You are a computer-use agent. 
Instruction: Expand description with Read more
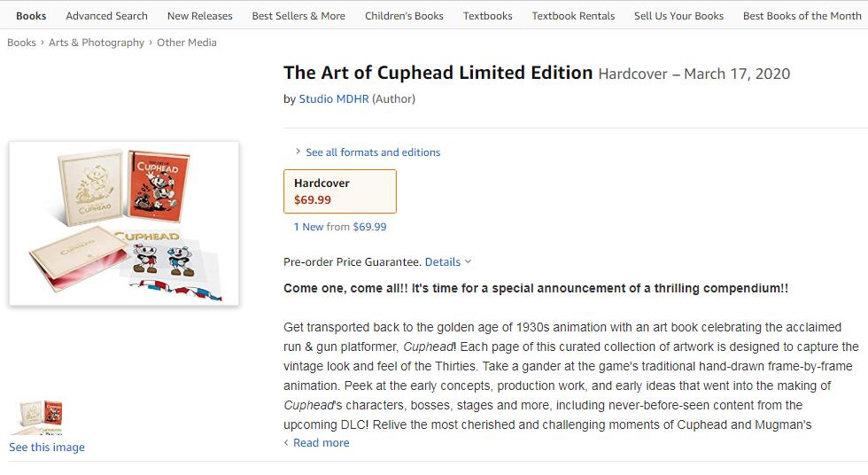coord(321,443)
